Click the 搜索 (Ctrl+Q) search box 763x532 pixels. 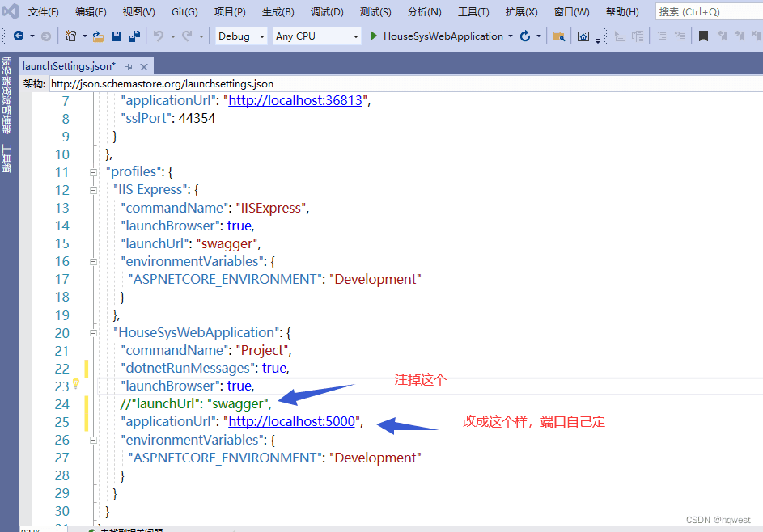709,11
